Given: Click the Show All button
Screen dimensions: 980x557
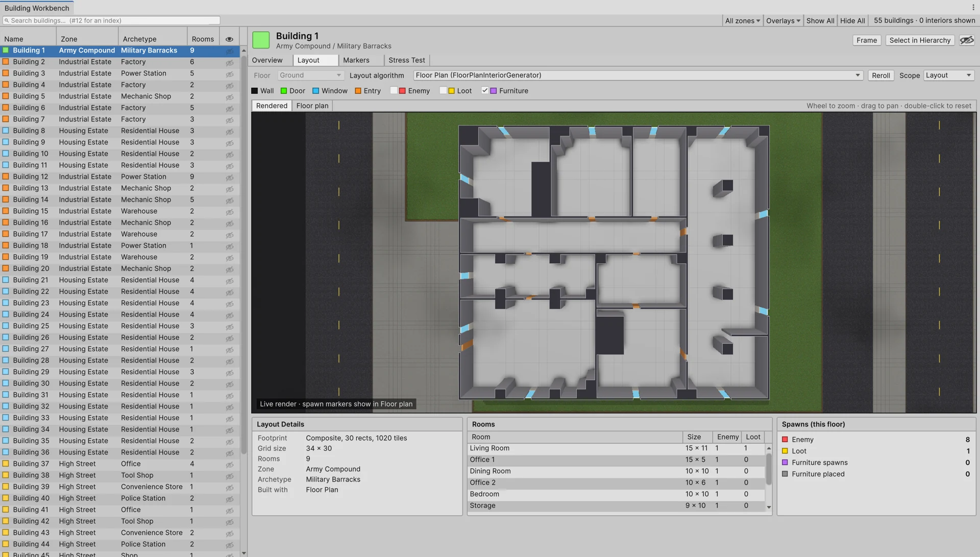Looking at the screenshot, I should 820,20.
